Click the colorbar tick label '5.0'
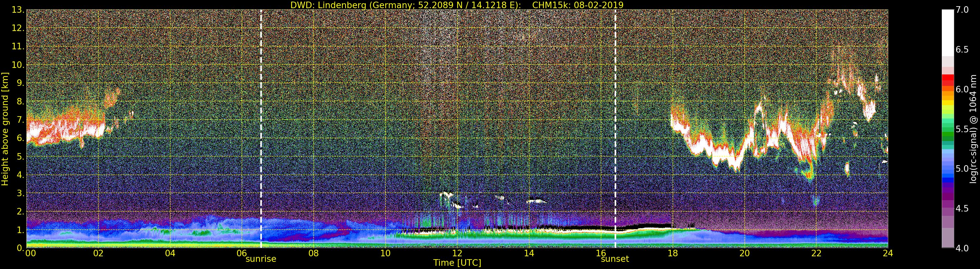 pyautogui.click(x=962, y=168)
